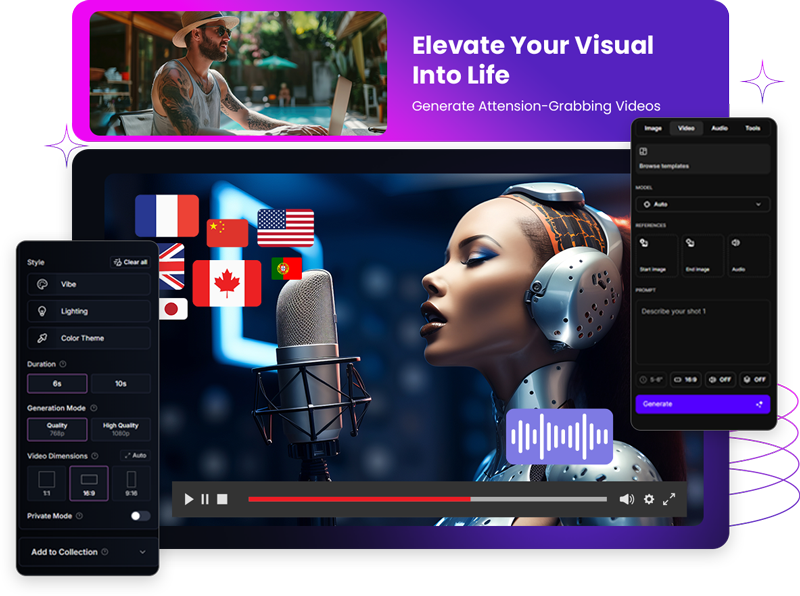Open the 16:9 aspect ratio selector near prompt
Screen dimensions: 800x596
(x=685, y=380)
